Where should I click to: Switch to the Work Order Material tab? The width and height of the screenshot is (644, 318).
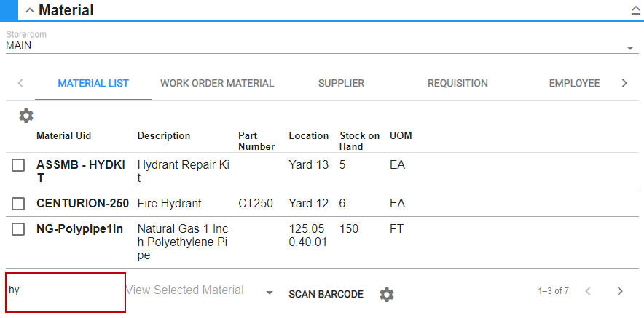click(217, 84)
